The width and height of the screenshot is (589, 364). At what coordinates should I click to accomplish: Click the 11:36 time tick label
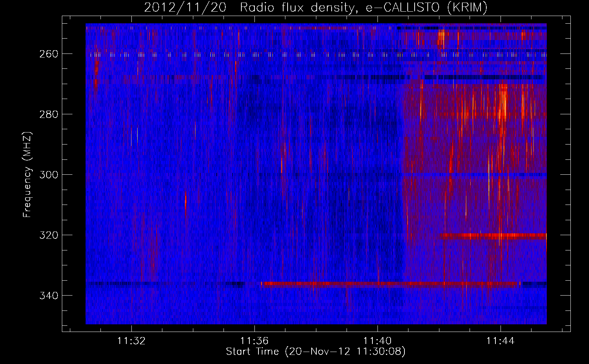tap(254, 341)
